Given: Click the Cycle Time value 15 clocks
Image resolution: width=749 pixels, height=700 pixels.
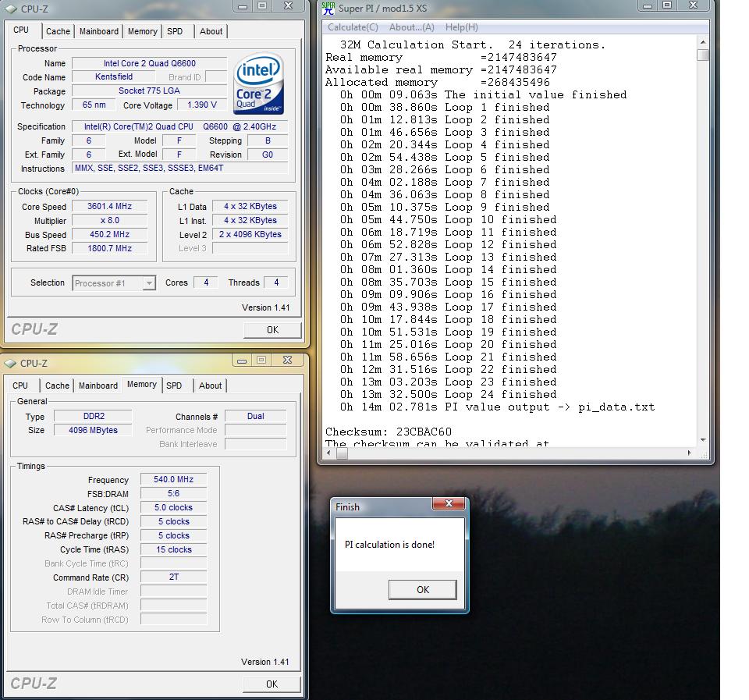Looking at the screenshot, I should coord(173,550).
